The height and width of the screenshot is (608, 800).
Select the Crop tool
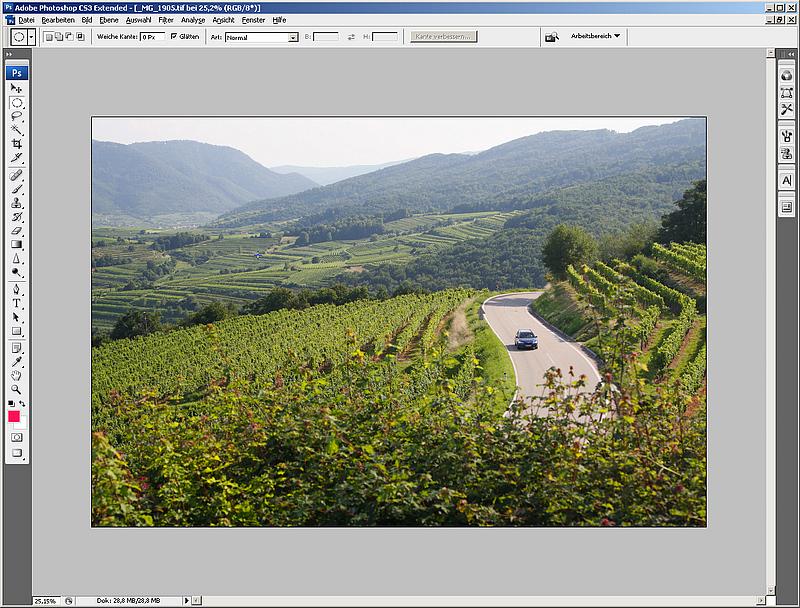tap(16, 144)
